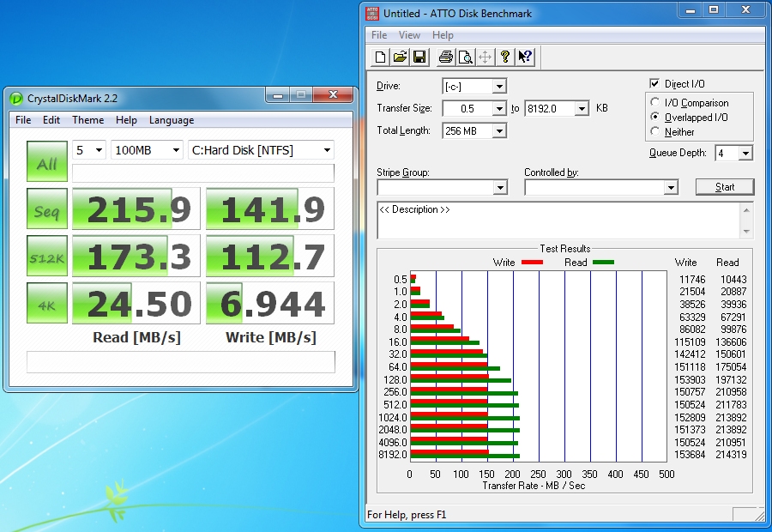
Task: Save the ATTO benchmark results
Action: pos(419,57)
